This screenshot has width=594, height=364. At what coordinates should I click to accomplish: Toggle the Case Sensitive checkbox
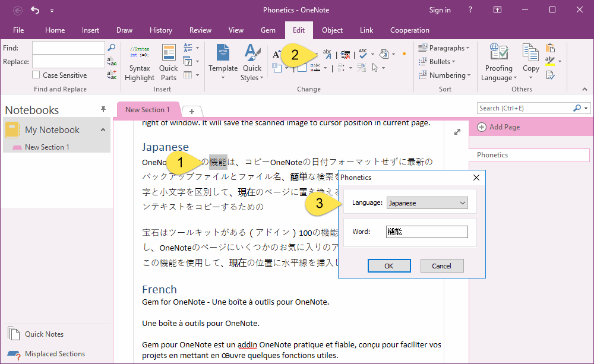(36, 75)
